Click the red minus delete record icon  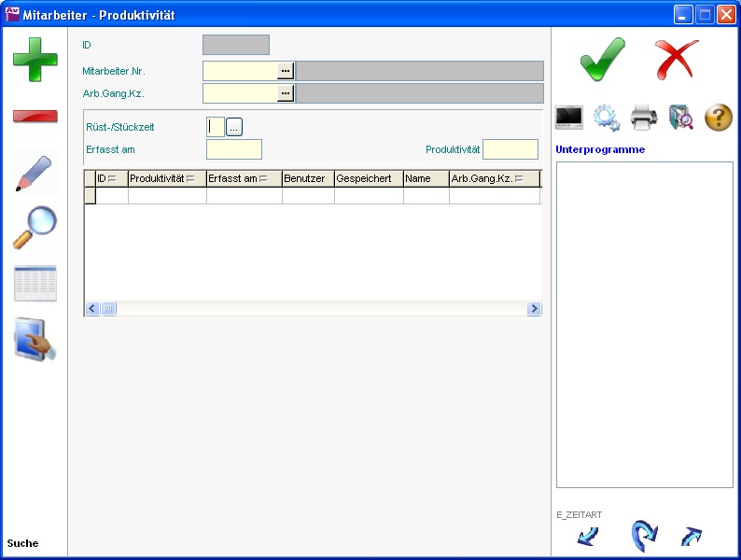(35, 117)
